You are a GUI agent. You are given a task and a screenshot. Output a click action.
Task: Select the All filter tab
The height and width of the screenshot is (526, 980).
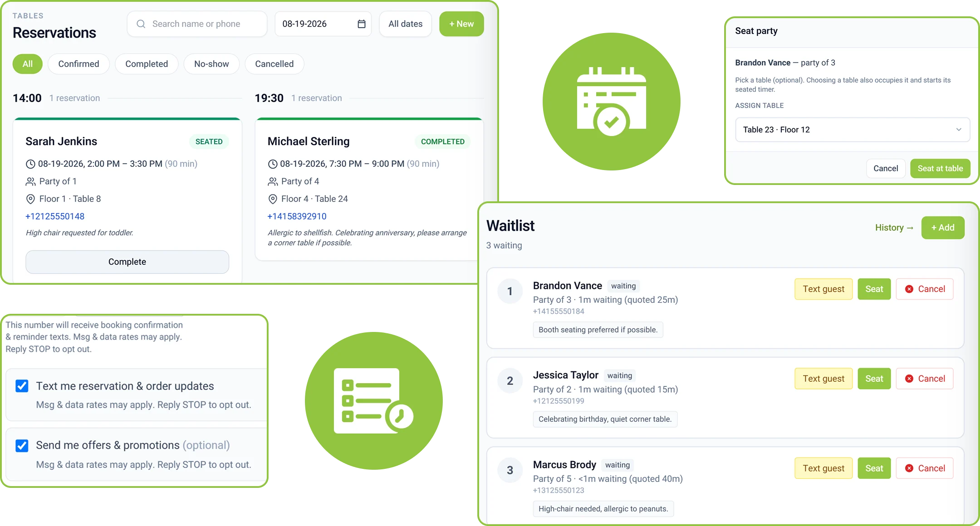point(28,64)
